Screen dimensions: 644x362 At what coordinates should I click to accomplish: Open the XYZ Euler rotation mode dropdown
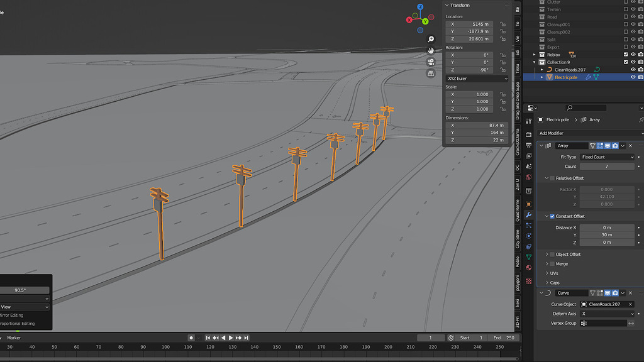click(476, 79)
